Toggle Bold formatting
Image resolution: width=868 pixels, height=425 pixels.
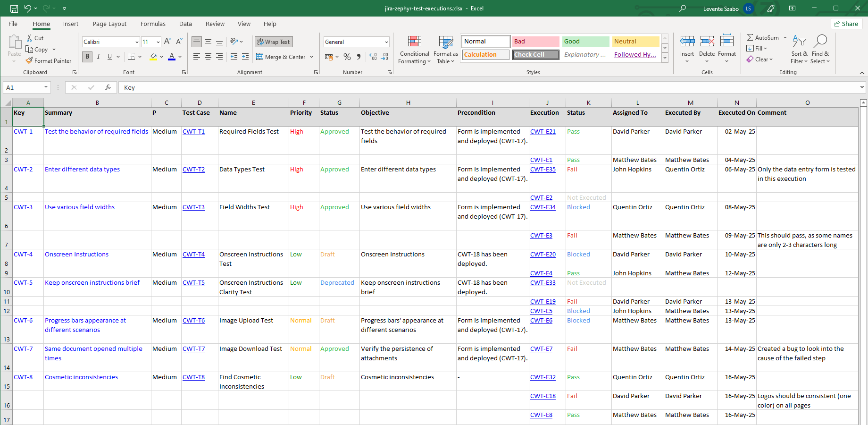87,57
